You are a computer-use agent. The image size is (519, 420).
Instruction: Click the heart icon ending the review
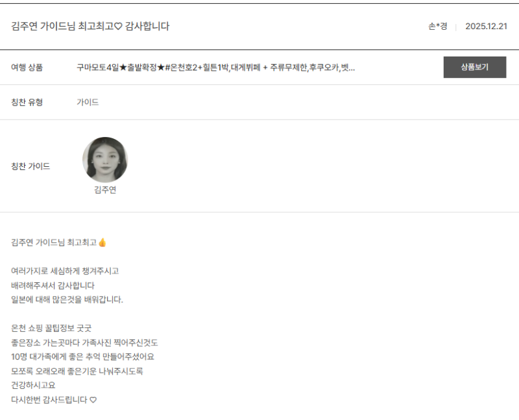pos(93,400)
